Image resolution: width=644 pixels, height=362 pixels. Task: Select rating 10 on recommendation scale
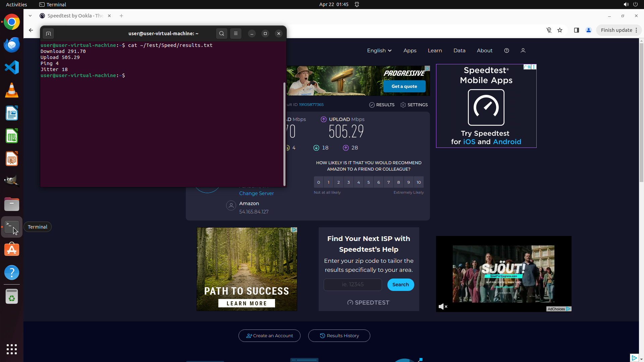pyautogui.click(x=419, y=182)
